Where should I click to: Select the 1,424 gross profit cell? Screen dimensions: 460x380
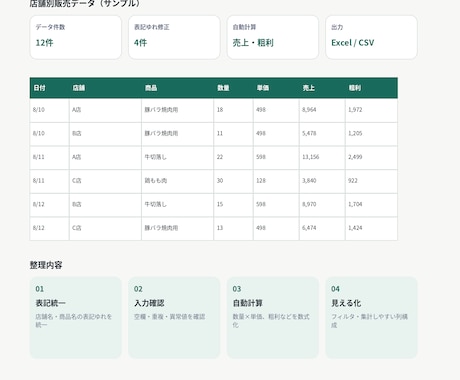(371, 229)
